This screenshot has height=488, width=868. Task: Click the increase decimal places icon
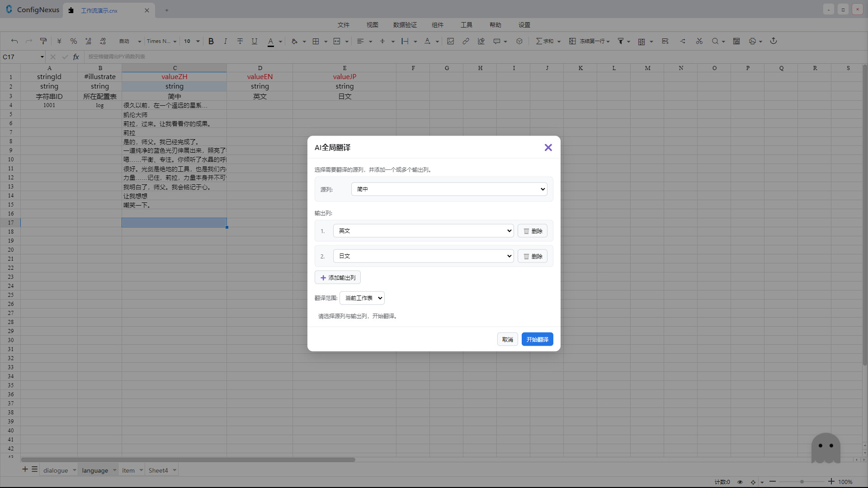(x=88, y=41)
